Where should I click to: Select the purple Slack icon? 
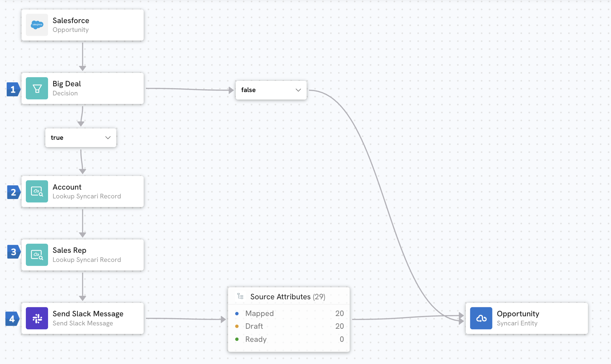pyautogui.click(x=37, y=318)
